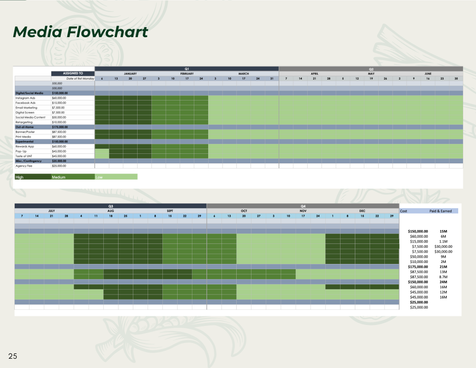Select the JUNE month header
The image size is (476, 368).
(x=428, y=74)
